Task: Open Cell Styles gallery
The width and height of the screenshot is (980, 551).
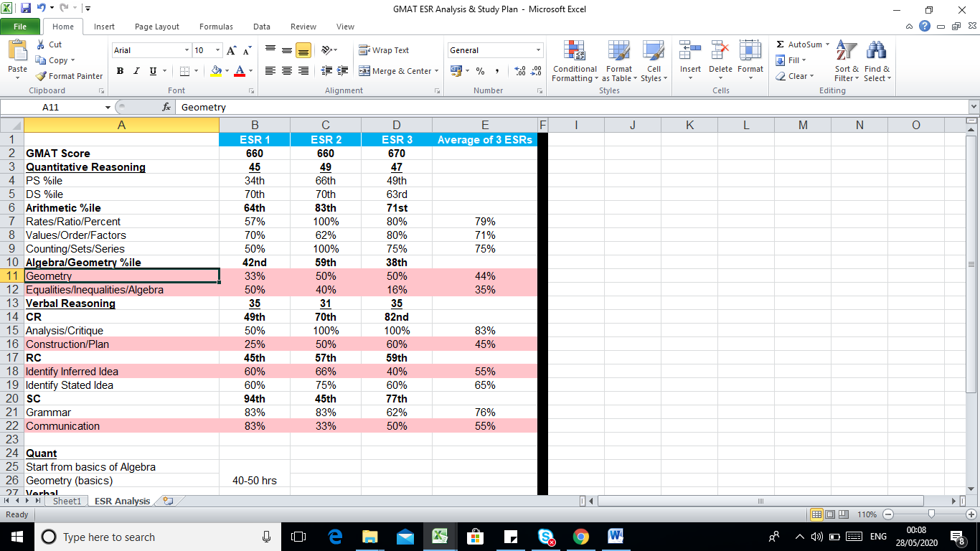Action: [654, 61]
